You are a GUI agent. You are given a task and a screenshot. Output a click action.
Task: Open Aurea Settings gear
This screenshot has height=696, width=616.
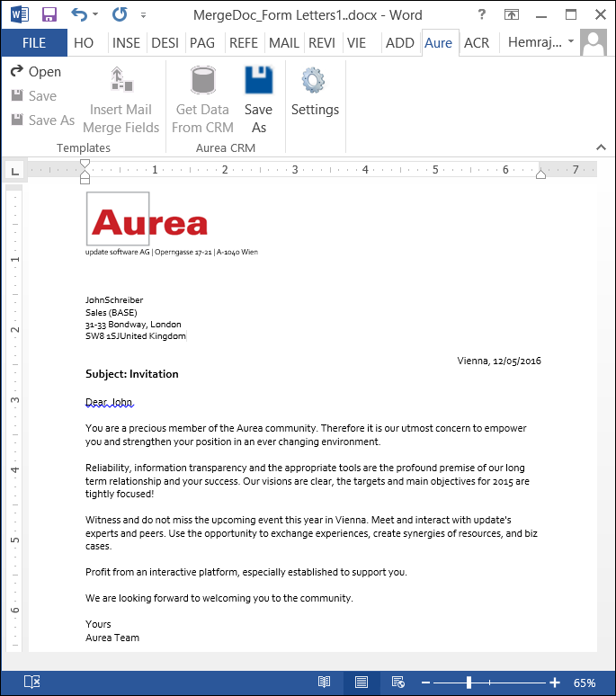[315, 93]
